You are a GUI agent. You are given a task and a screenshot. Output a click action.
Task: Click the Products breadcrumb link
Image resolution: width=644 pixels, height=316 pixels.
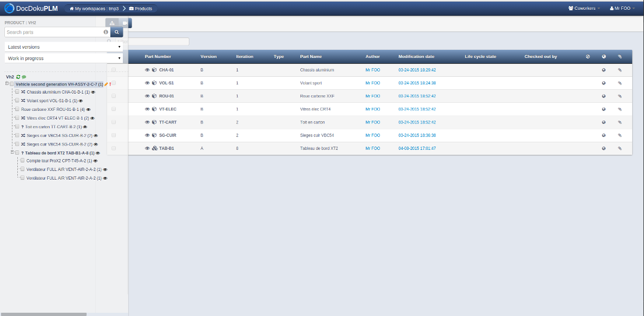coord(141,9)
